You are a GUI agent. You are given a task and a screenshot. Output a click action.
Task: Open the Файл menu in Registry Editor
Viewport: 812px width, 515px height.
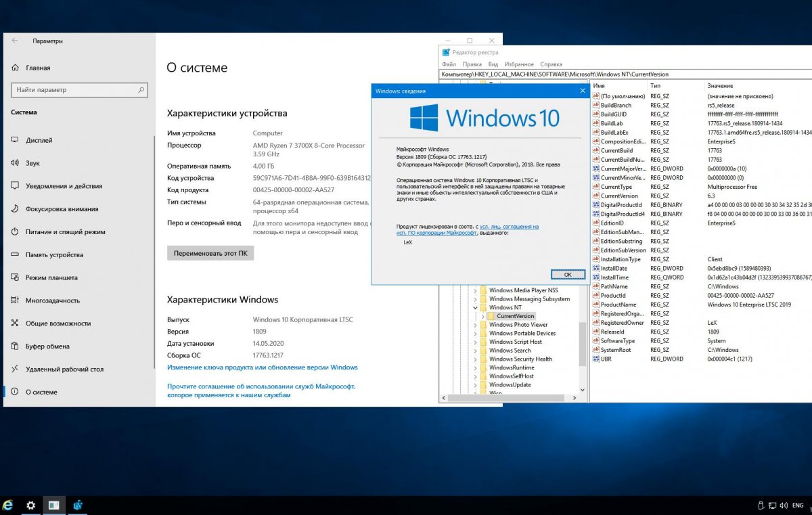(x=449, y=64)
